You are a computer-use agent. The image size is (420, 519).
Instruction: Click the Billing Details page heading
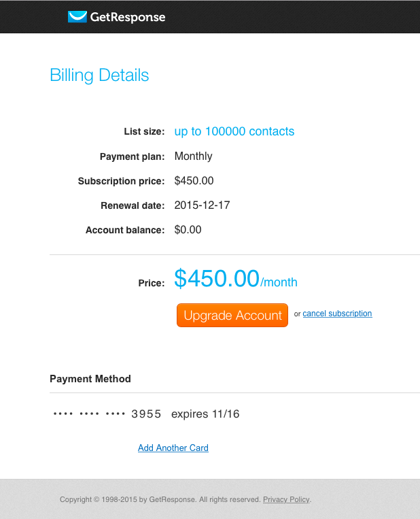pos(99,75)
